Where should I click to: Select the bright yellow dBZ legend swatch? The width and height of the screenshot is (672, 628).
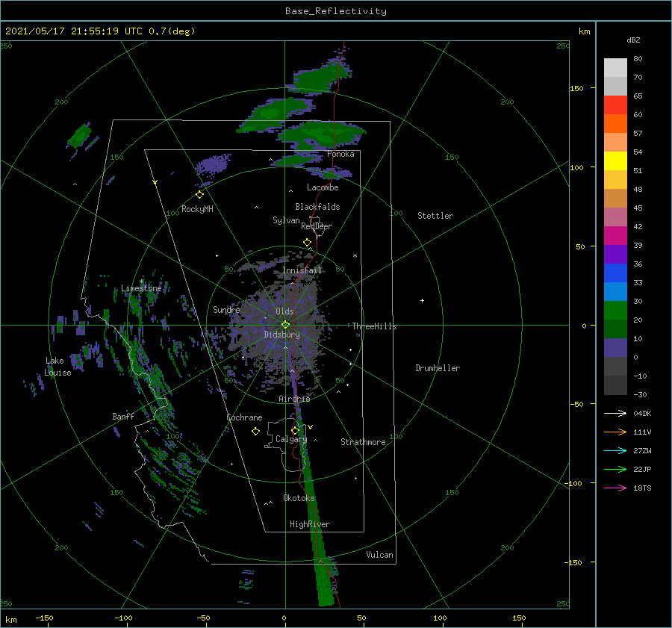(x=615, y=161)
